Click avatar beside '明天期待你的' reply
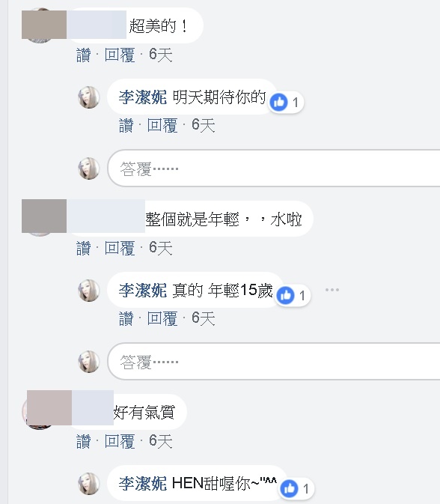Viewport: 440px width, 504px height. click(x=89, y=97)
